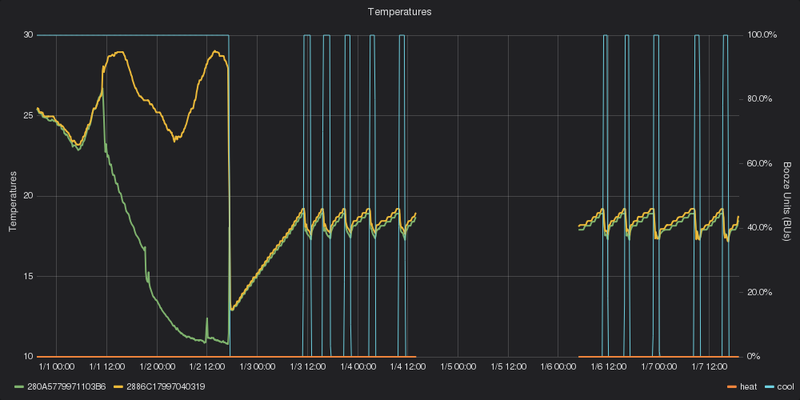Click the Booze Units (BUs) right axis title
This screenshot has height=400, width=800.
point(787,201)
